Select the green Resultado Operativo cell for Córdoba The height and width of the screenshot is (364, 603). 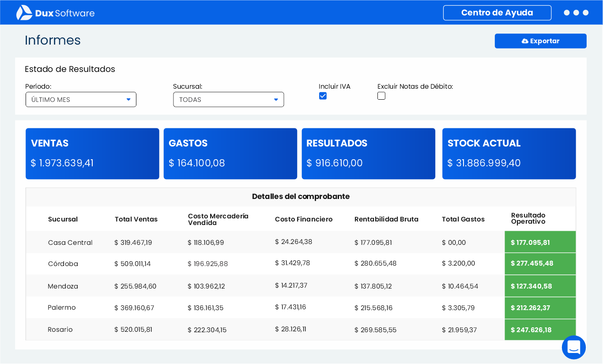pos(540,263)
